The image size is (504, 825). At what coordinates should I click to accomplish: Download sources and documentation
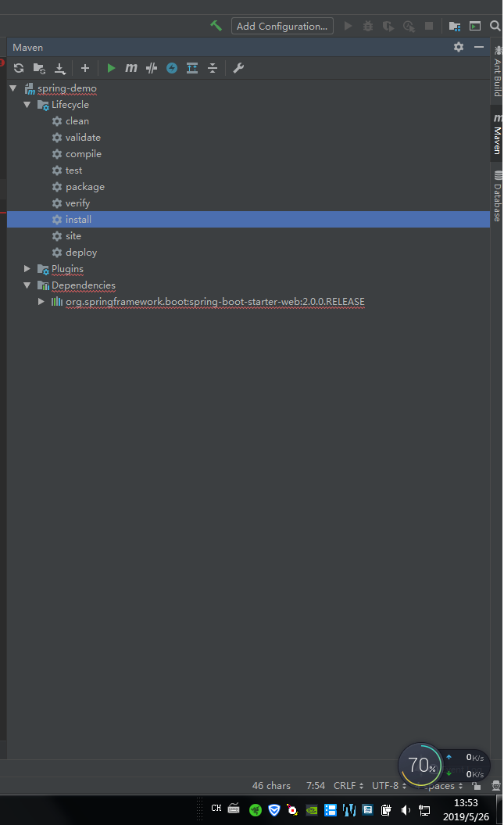coord(60,68)
